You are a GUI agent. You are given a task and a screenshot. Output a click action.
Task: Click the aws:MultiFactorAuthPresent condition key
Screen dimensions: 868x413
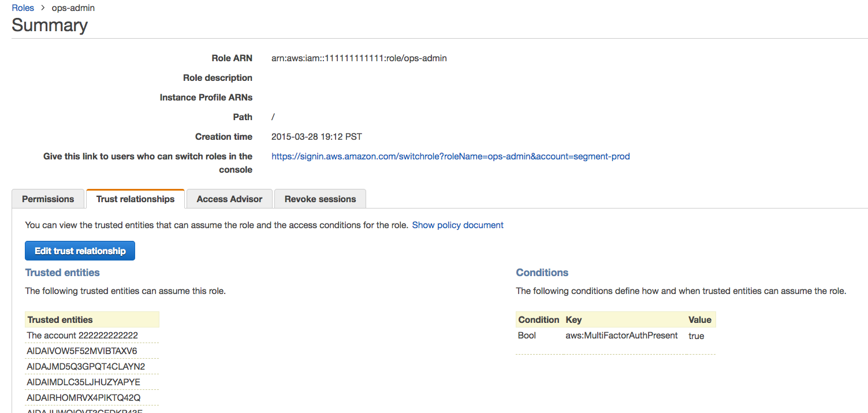(x=621, y=336)
